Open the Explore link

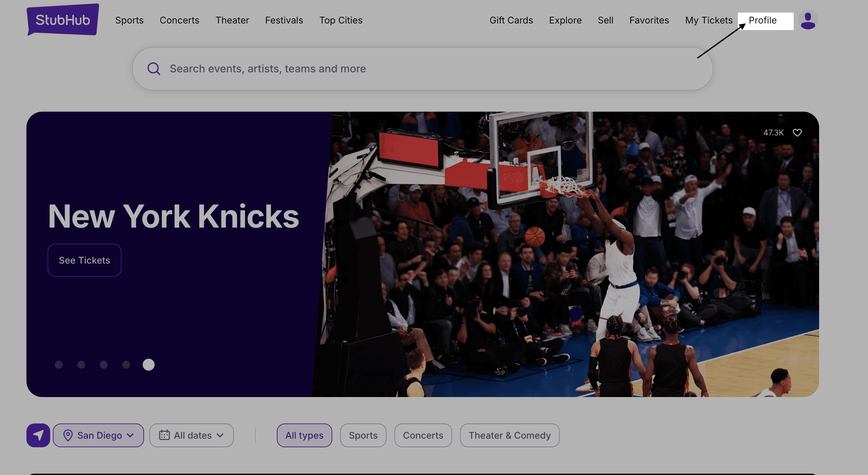(x=565, y=20)
